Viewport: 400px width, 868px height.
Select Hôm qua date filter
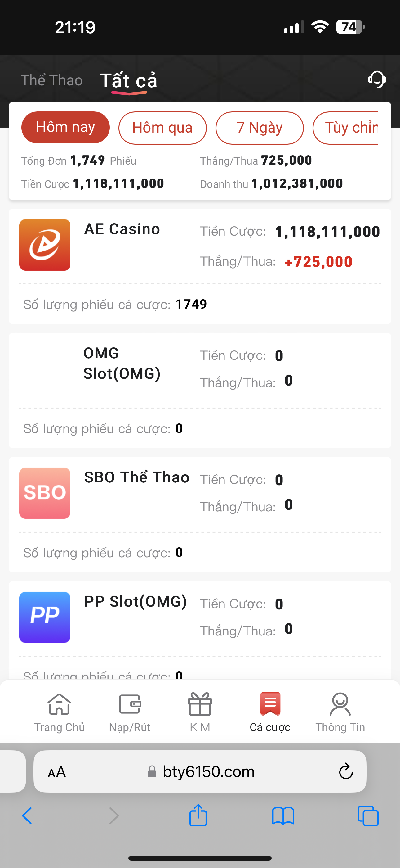(x=162, y=128)
